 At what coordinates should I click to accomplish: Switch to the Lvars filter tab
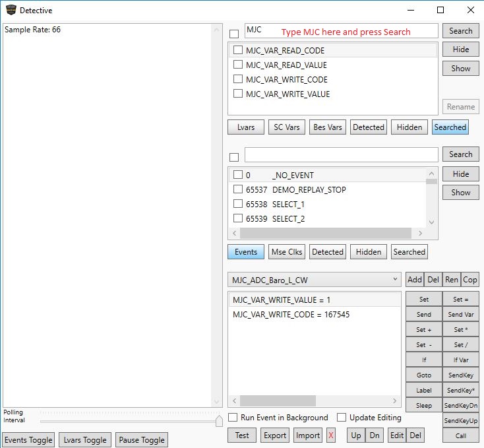[x=246, y=127]
